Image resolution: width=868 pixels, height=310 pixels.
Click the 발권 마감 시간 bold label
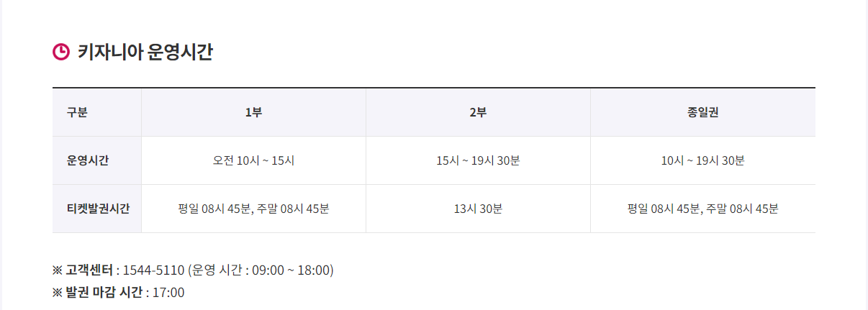coord(104,292)
